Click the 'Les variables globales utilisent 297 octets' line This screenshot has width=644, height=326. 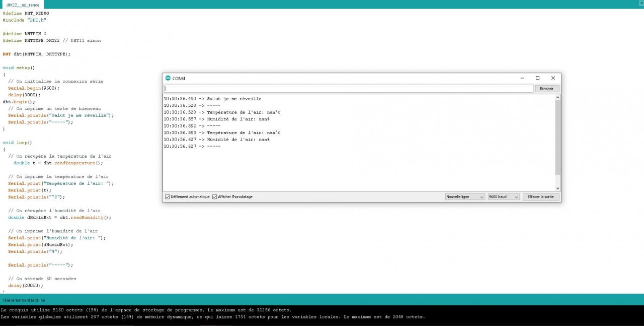[213, 317]
